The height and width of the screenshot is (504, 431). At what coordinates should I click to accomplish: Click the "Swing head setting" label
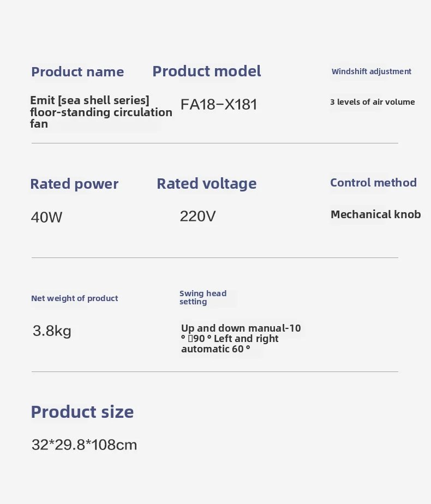click(203, 297)
